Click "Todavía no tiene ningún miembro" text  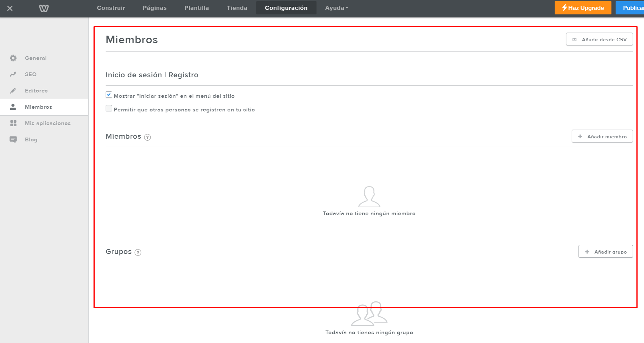pyautogui.click(x=369, y=214)
